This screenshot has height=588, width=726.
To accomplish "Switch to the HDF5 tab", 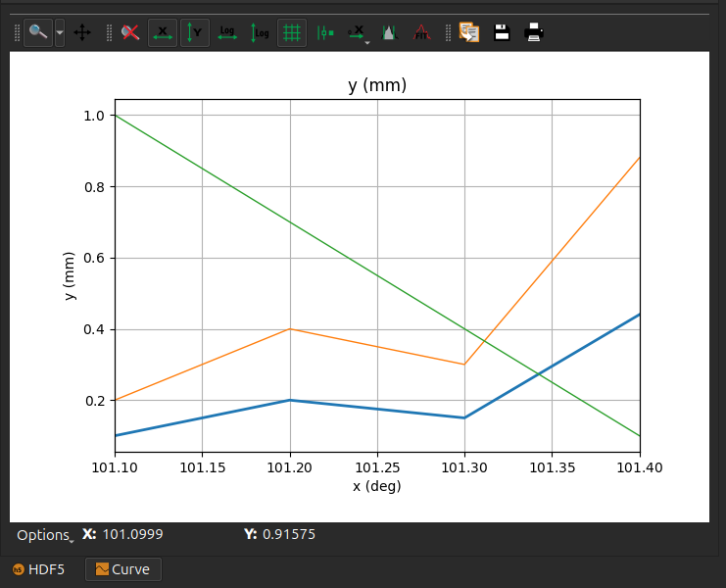I will (x=38, y=569).
